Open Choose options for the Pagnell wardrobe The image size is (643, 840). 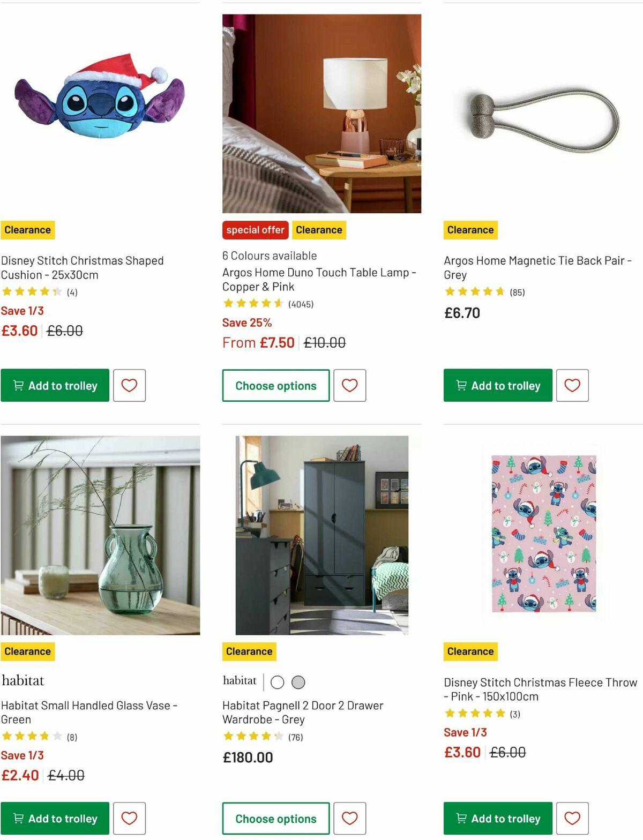coord(275,818)
